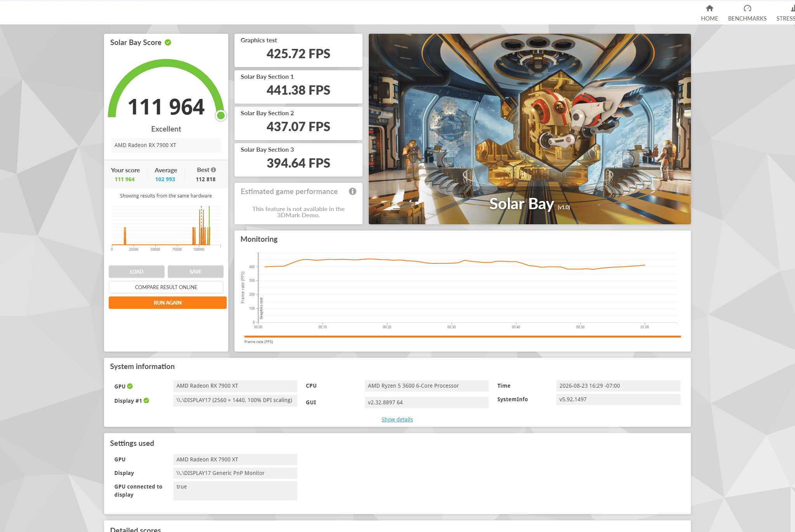Open the Stress tests tab
Screen dimensions: 795x532
tap(786, 13)
